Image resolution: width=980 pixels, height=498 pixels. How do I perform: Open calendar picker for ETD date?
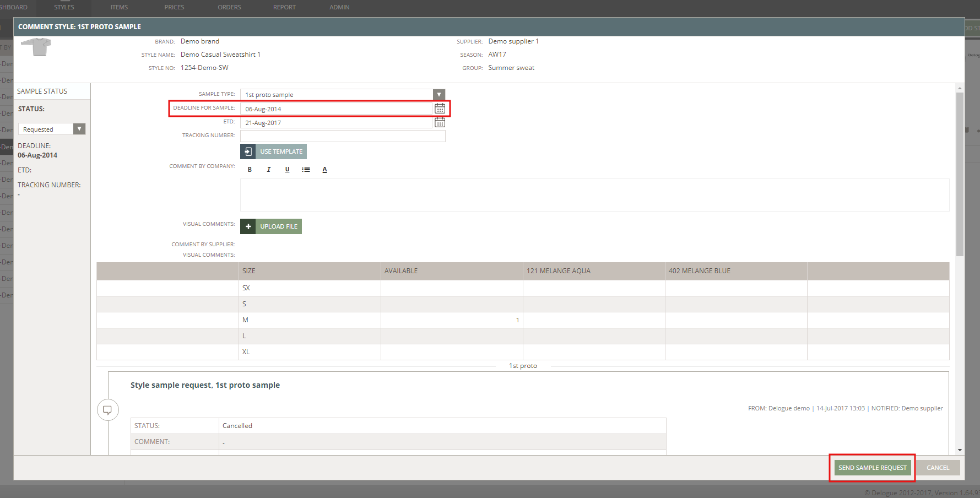pos(440,122)
